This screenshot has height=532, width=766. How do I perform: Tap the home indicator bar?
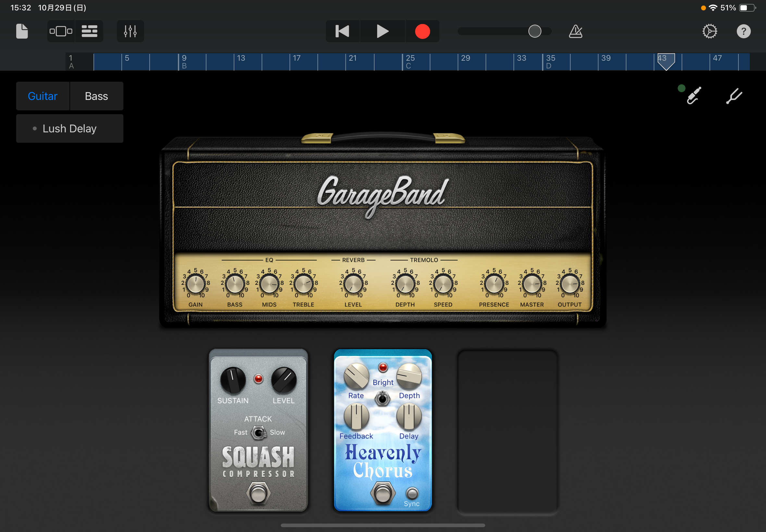click(383, 525)
